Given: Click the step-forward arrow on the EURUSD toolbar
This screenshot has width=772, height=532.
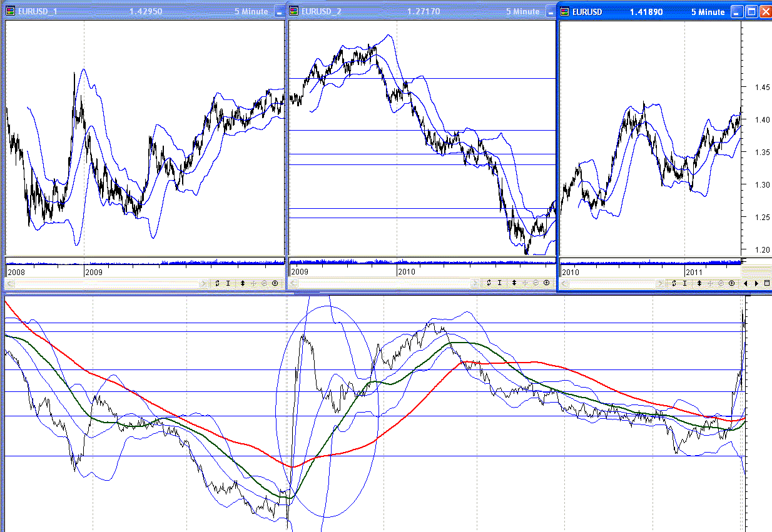Looking at the screenshot, I should click(x=756, y=283).
